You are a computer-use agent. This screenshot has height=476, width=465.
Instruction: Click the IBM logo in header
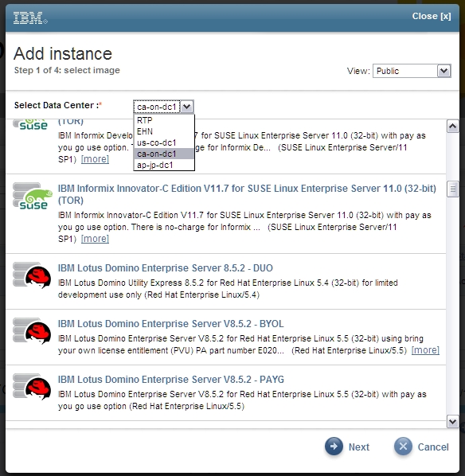[x=30, y=18]
